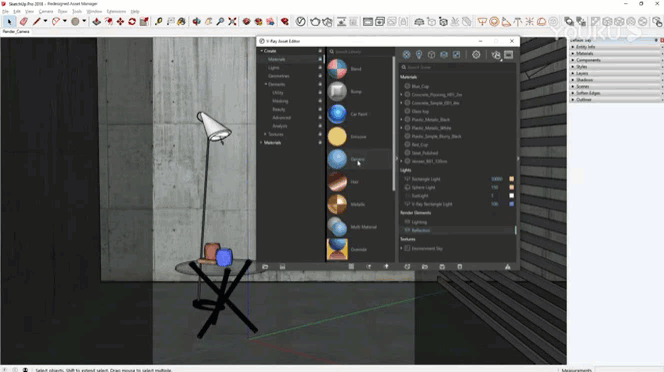Open the Camera menu
The height and width of the screenshot is (372, 664).
click(46, 11)
